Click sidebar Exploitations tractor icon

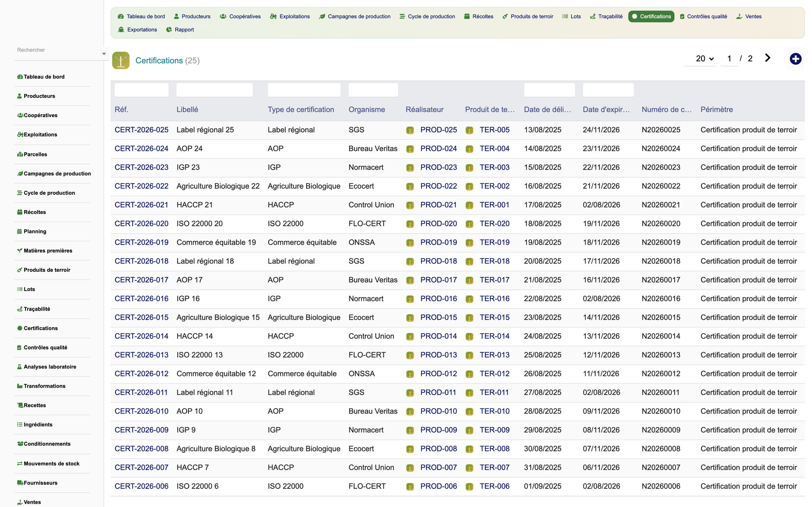[20, 134]
